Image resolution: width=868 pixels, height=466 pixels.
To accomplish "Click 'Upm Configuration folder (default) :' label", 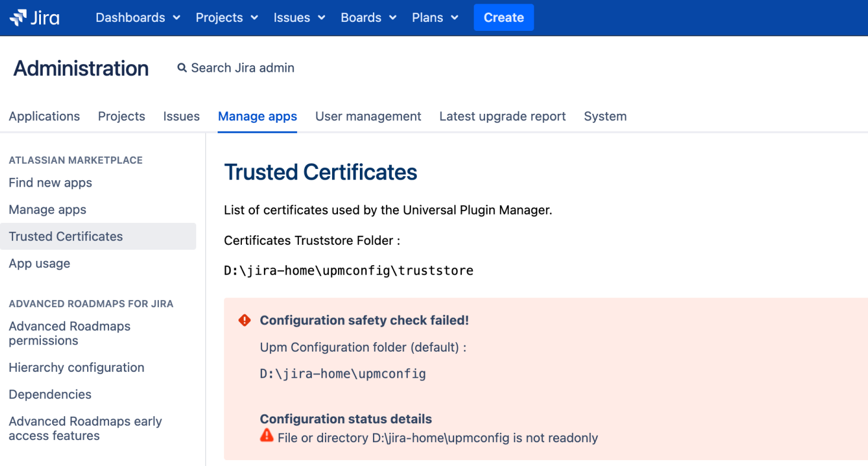I will point(363,347).
